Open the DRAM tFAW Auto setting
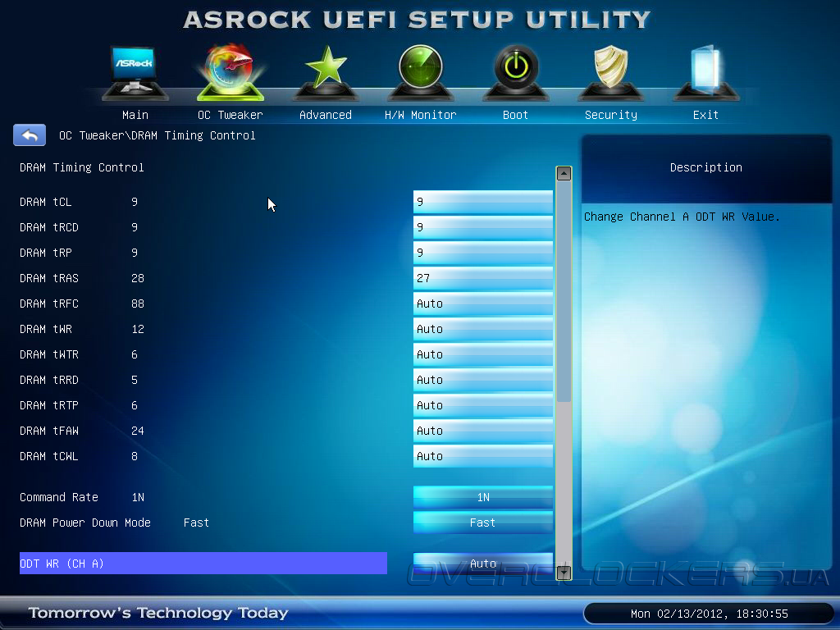The image size is (840, 630). click(483, 431)
